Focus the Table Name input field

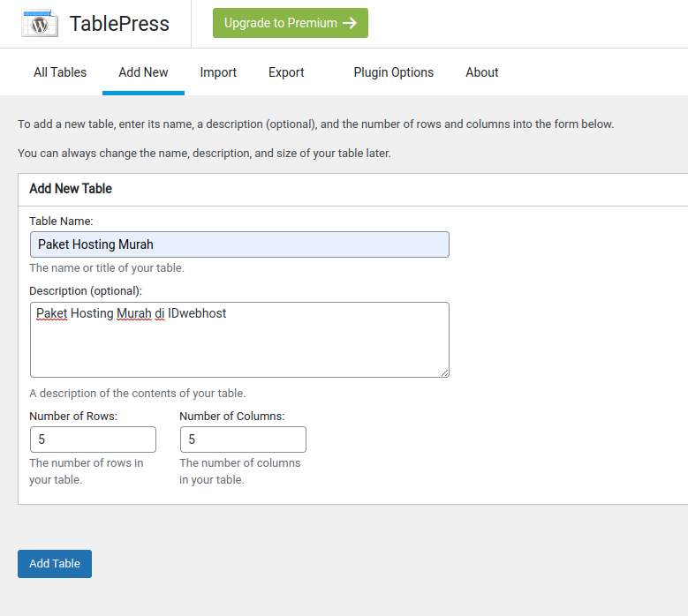pyautogui.click(x=239, y=244)
